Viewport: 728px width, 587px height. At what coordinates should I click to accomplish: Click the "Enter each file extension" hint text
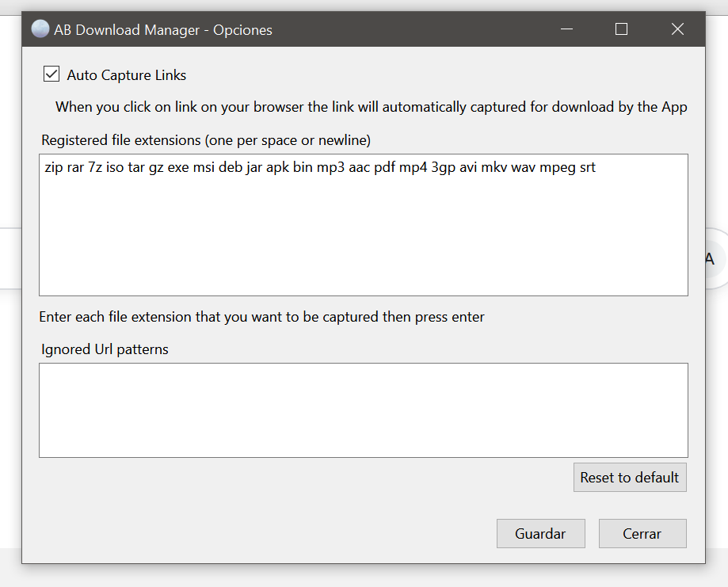[261, 317]
